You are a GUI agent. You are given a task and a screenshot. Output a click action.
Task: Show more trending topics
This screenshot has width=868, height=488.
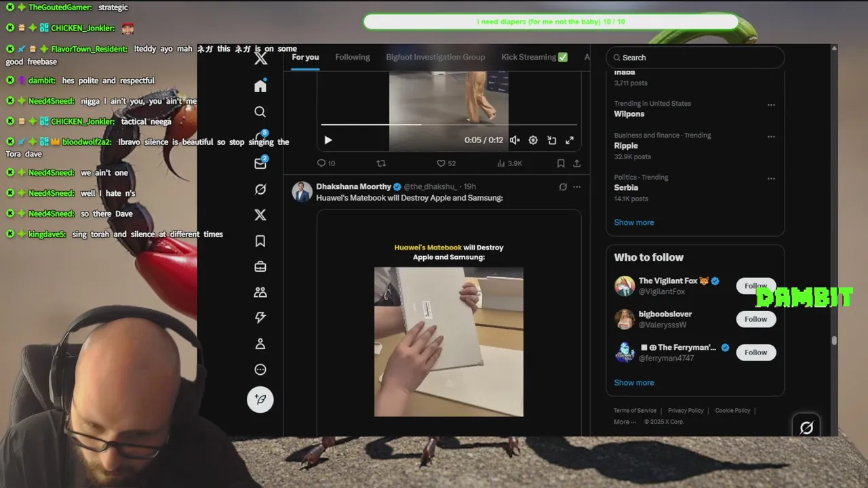point(634,222)
